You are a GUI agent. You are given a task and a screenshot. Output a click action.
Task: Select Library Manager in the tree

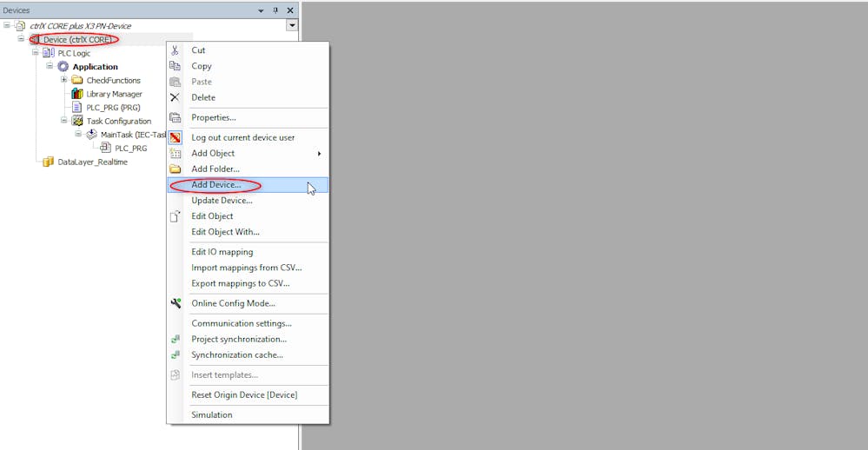pos(114,94)
